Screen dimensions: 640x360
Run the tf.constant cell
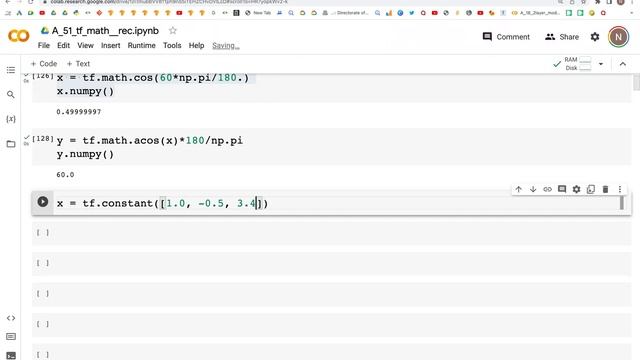coord(42,202)
